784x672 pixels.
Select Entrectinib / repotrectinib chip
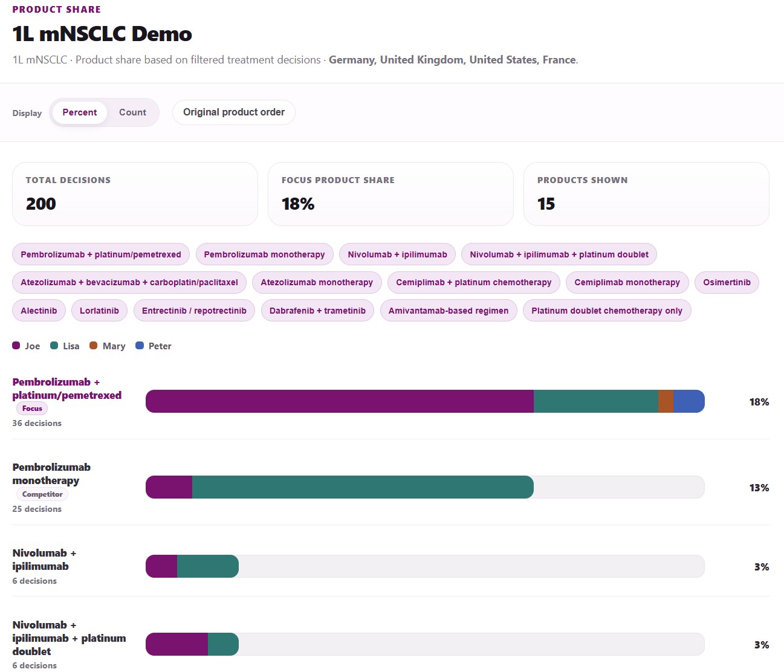(194, 311)
